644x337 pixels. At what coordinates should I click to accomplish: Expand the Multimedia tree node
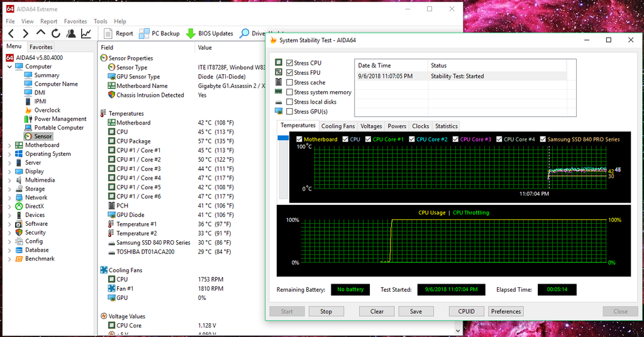[x=10, y=180]
